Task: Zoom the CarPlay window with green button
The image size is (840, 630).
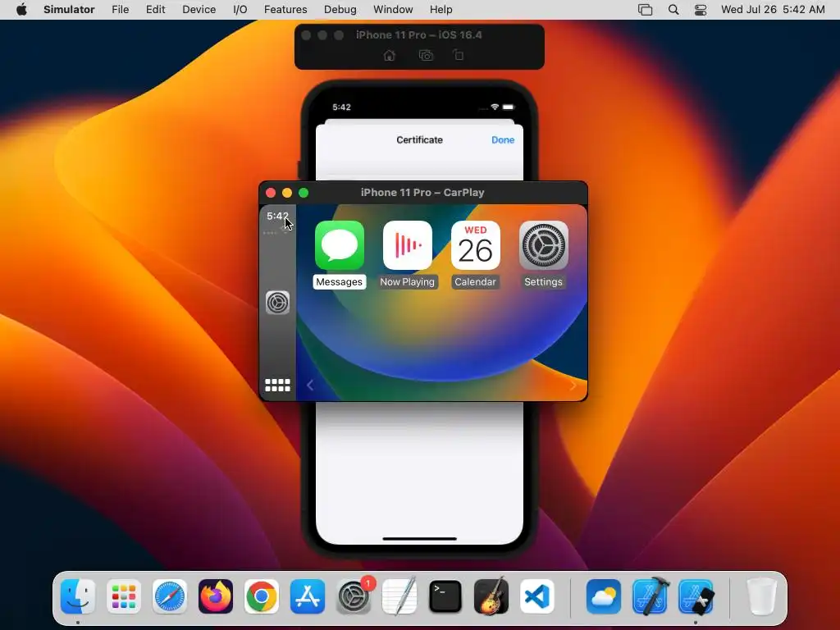Action: (304, 193)
